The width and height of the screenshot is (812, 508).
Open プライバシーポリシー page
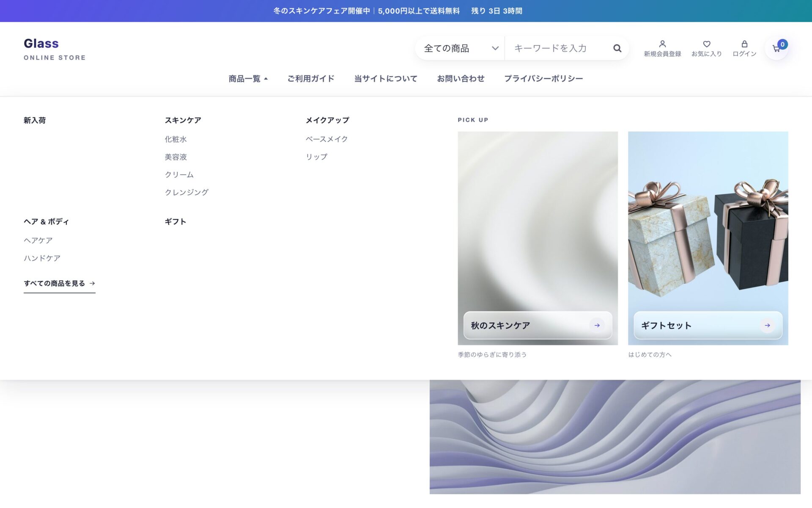click(543, 79)
